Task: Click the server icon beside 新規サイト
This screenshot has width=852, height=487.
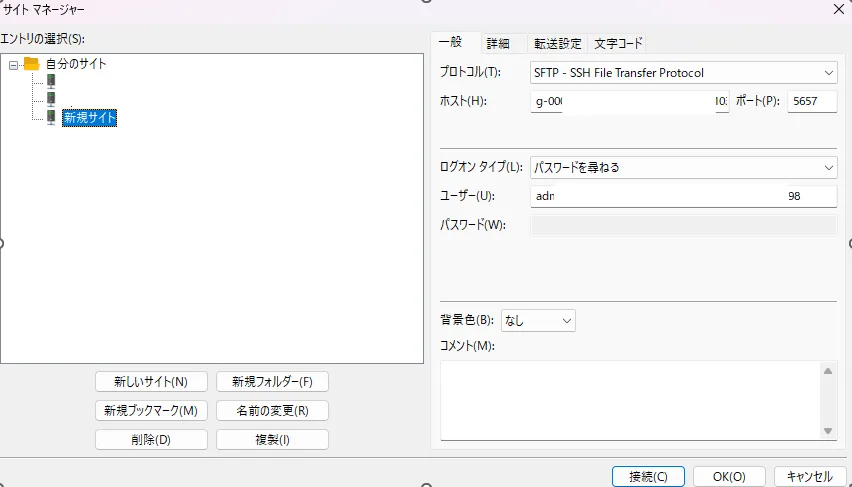Action: [x=50, y=118]
